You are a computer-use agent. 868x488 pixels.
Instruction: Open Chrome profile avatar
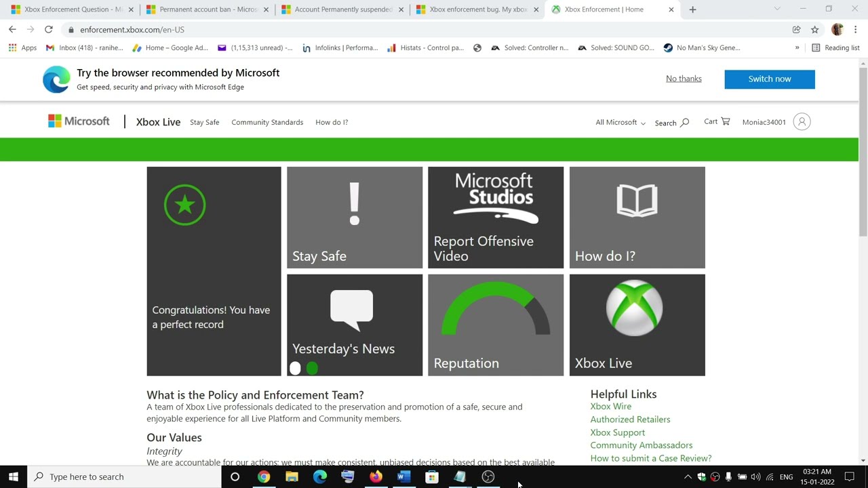tap(837, 29)
